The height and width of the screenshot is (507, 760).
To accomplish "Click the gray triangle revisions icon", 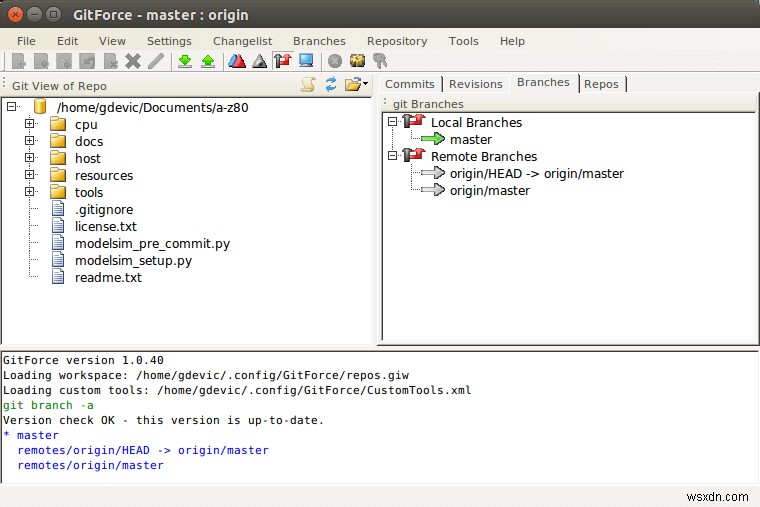I will (260, 61).
